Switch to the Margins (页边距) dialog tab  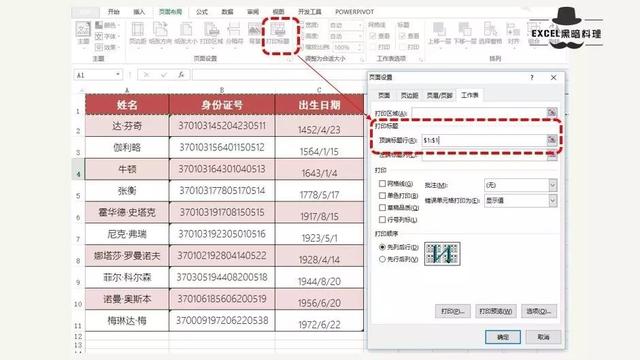[x=409, y=96]
